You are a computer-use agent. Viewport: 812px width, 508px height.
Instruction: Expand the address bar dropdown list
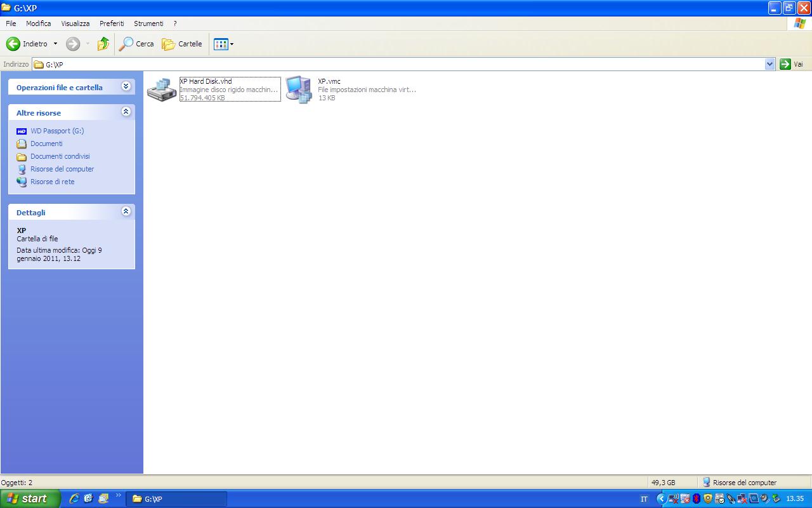click(x=770, y=64)
